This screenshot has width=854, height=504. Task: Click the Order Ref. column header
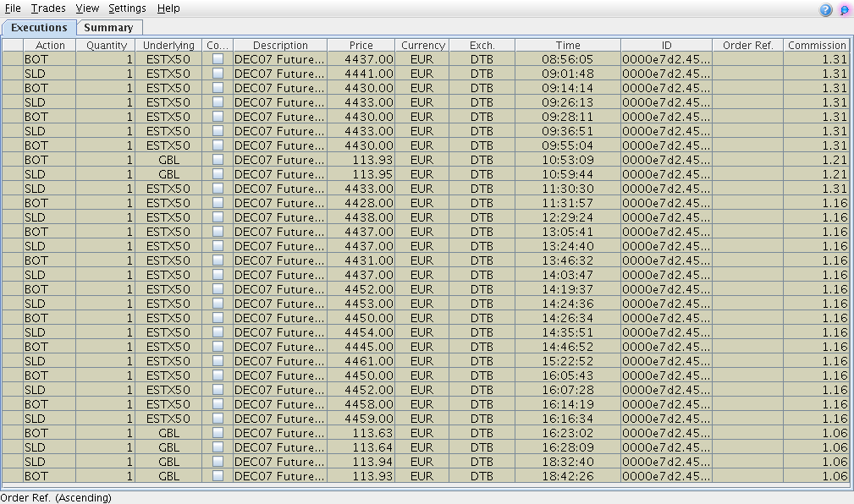point(747,45)
